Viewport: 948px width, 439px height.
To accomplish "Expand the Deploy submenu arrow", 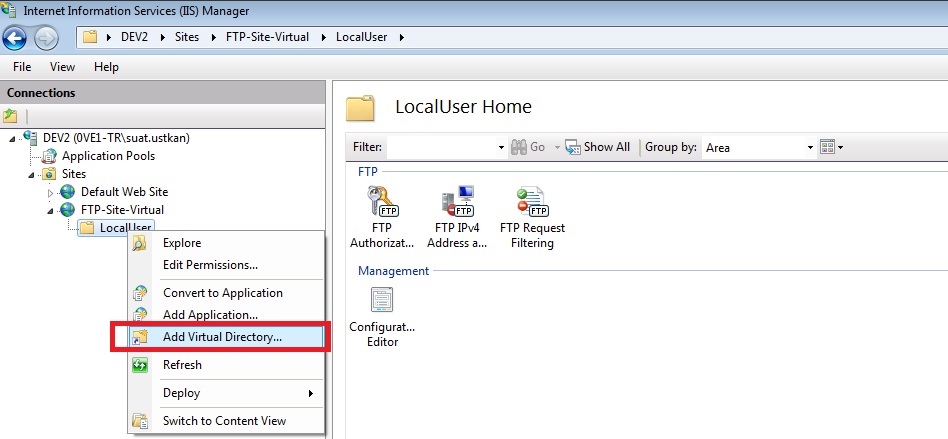I will [311, 394].
